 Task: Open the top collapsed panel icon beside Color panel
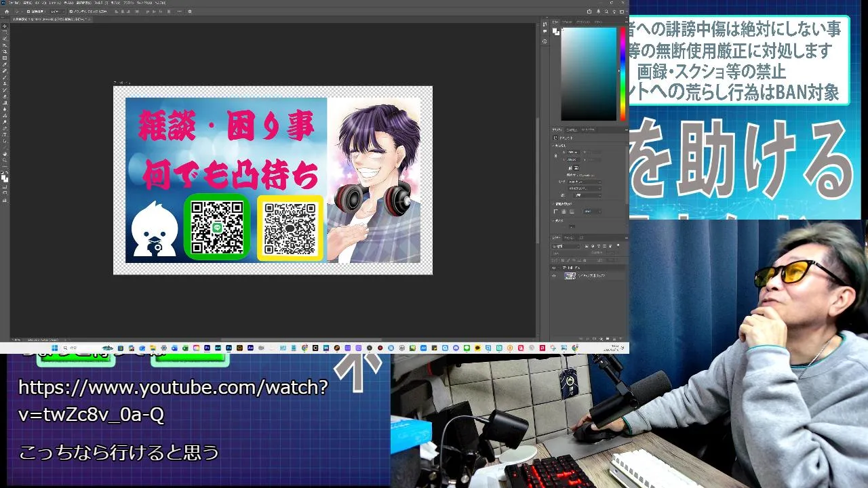(x=545, y=24)
